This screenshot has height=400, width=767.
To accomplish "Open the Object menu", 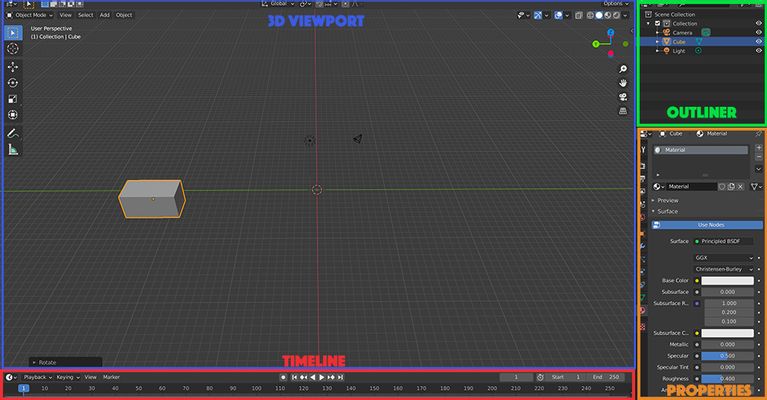I will click(124, 15).
